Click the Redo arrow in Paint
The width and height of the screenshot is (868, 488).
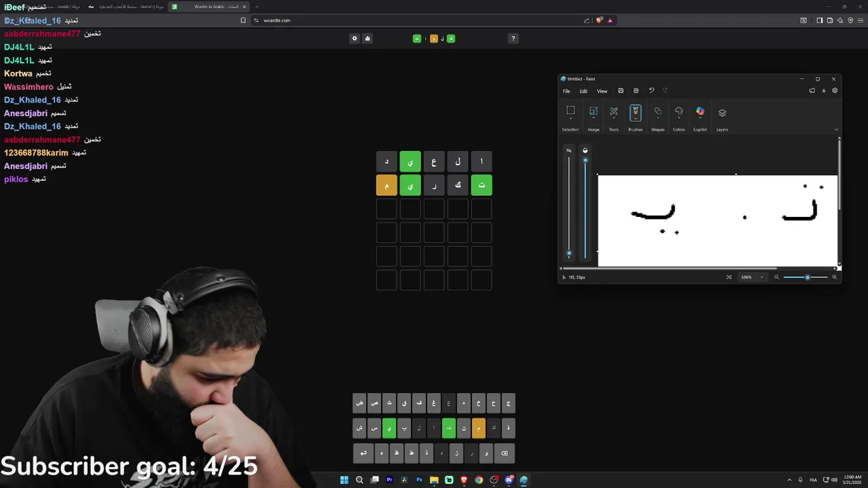click(x=665, y=91)
